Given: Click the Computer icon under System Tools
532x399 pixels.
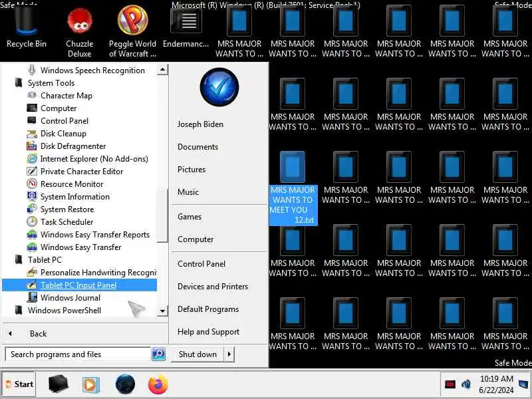Looking at the screenshot, I should tap(32, 108).
